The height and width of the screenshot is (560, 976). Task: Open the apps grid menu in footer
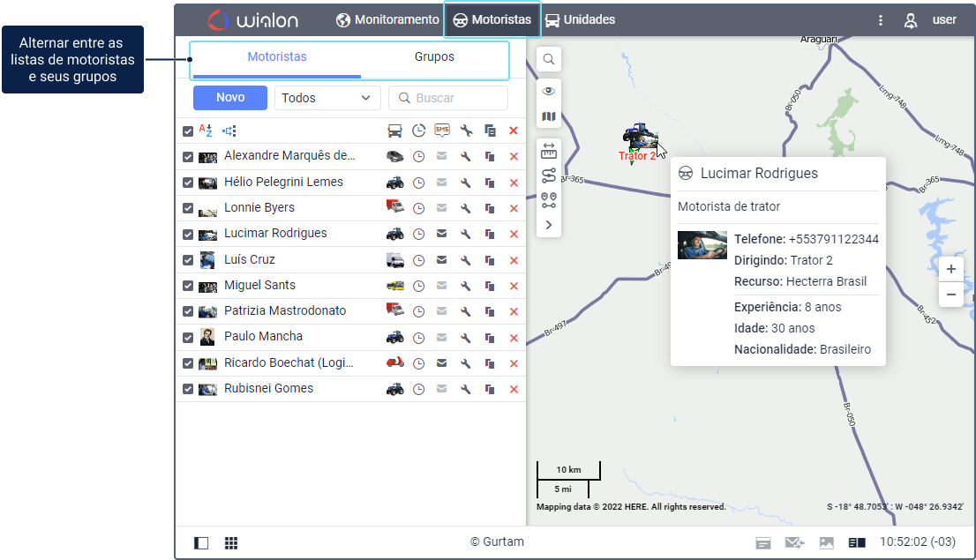pyautogui.click(x=231, y=543)
